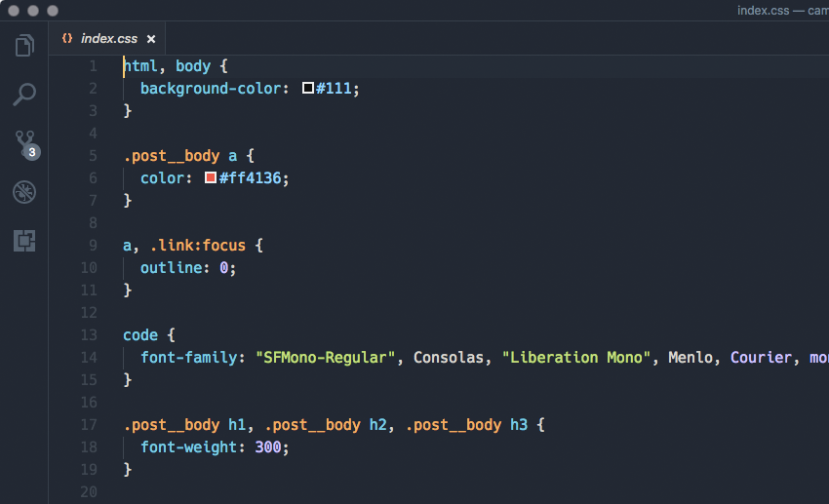The height and width of the screenshot is (504, 829).
Task: Click line number 14 in the gutter
Action: (x=89, y=358)
